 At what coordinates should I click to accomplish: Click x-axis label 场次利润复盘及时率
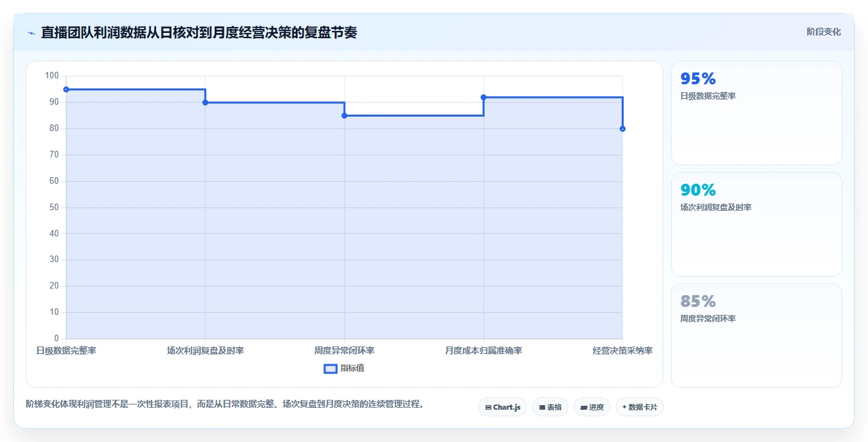click(x=205, y=351)
